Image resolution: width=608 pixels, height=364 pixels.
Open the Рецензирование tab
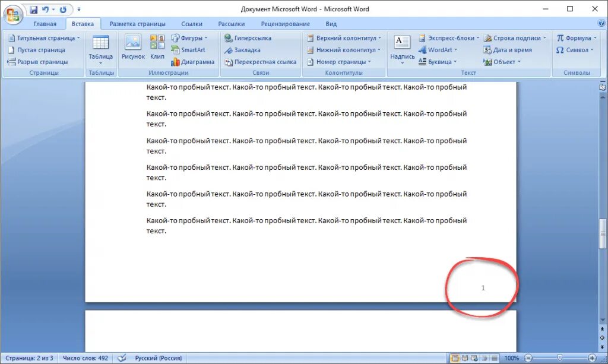point(285,24)
